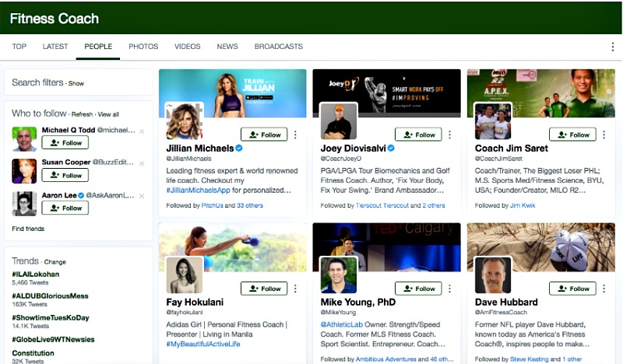Open more options for Jillian Michaels card
Screen dimensions: 623x364
click(x=295, y=135)
